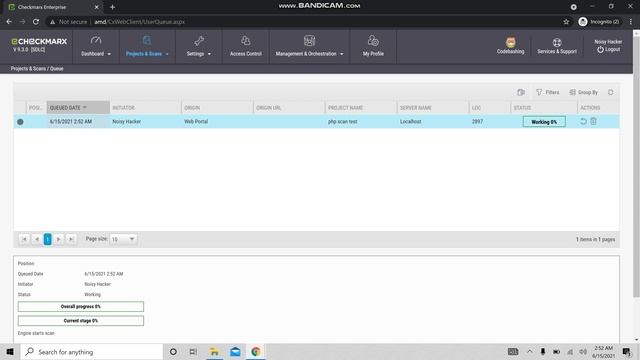Image resolution: width=640 pixels, height=360 pixels.
Task: Click the 'Localhost' server name cell
Action: [x=410, y=122]
